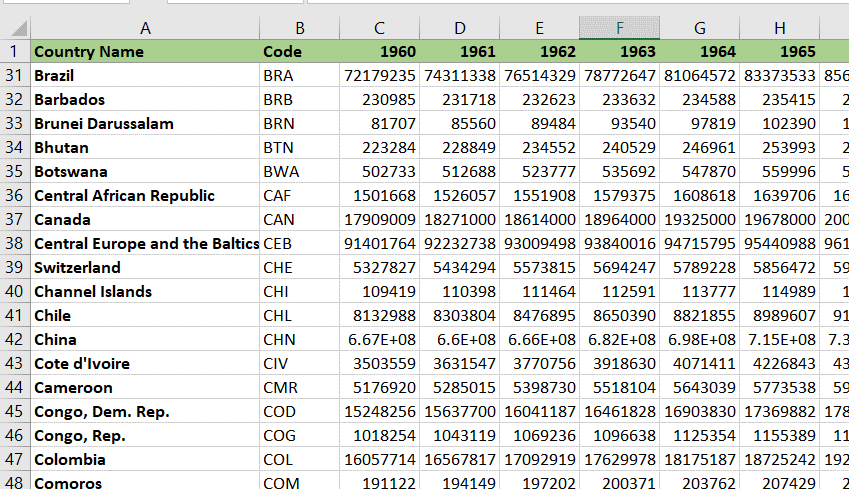
Task: Click Switzerland 1962 value 5573815
Action: [539, 268]
